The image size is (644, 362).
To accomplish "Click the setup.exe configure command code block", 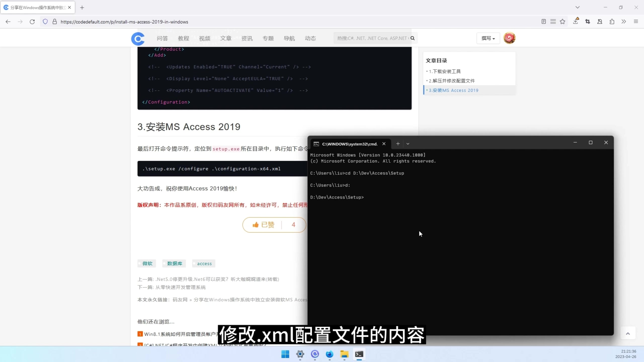I will [222, 169].
